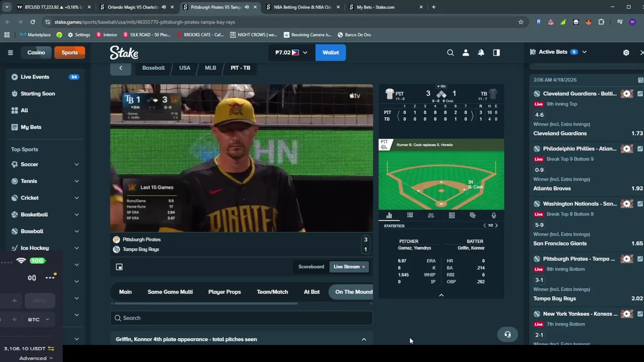
Task: Play stream for Philadelphia Phillies bet
Action: 626,149
